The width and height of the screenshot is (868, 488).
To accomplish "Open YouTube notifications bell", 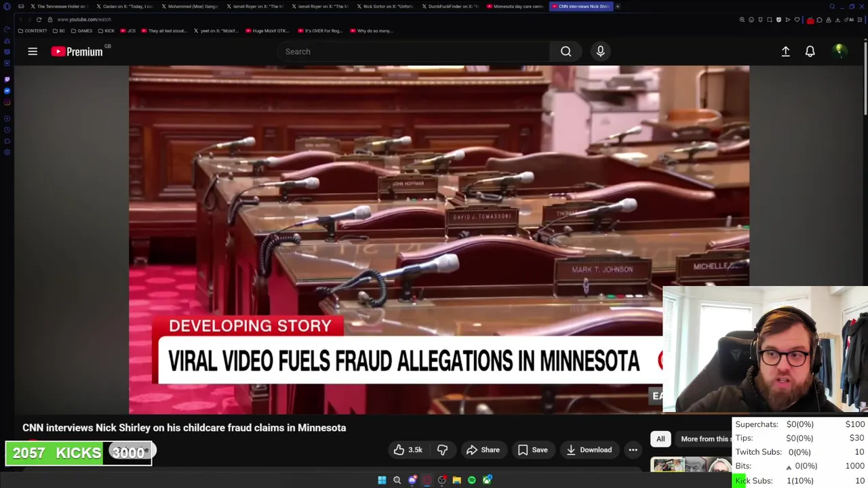I will [810, 52].
